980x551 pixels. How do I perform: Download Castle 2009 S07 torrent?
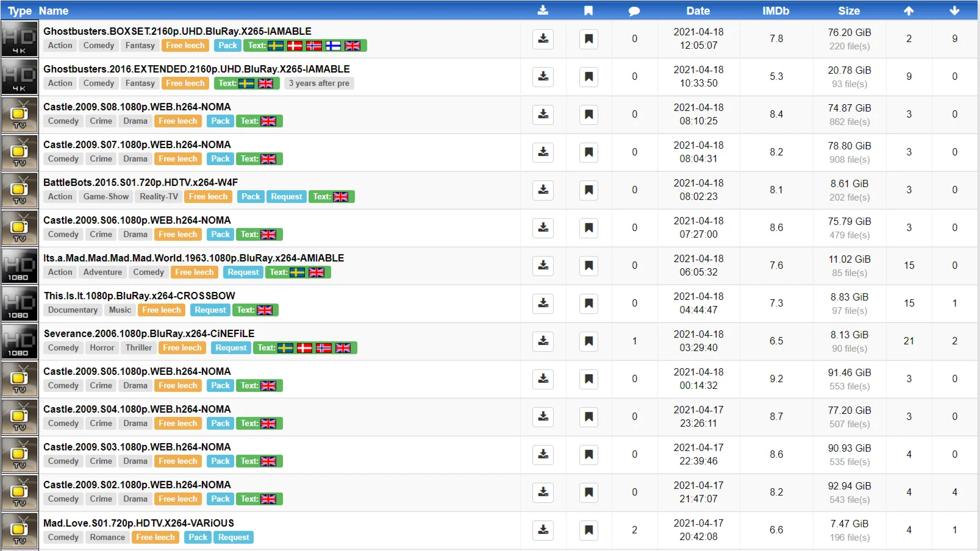point(543,152)
